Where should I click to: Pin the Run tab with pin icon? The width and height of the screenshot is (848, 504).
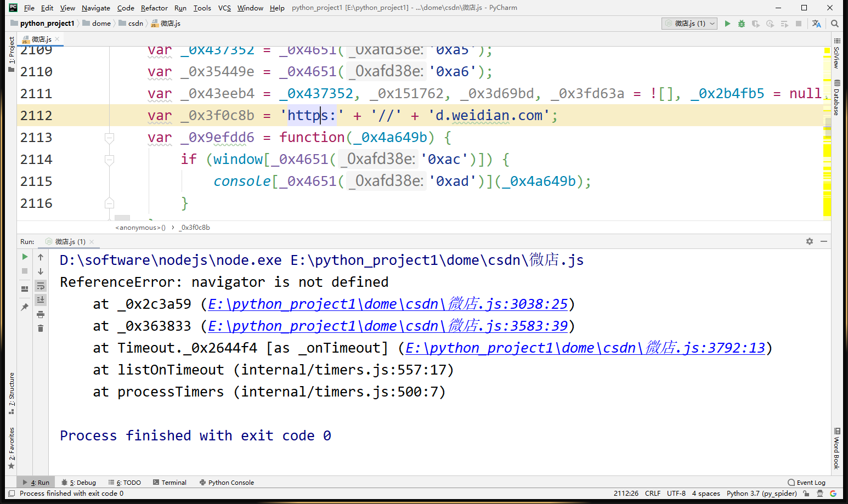point(25,307)
